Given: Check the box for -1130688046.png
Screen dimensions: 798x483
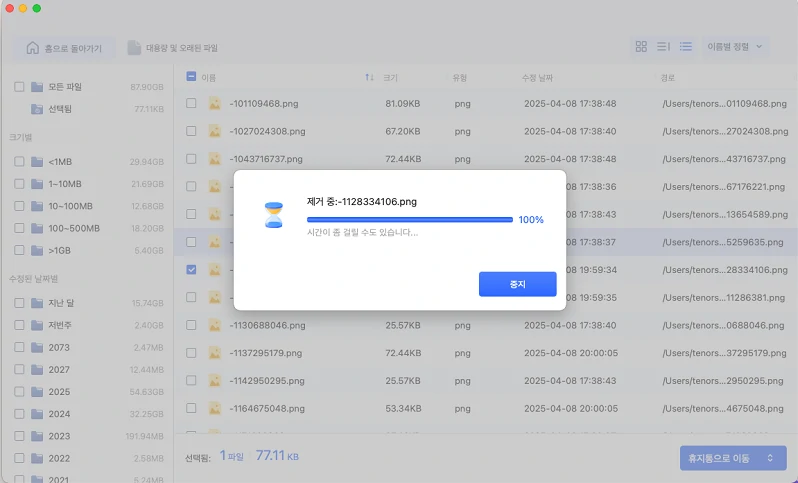Looking at the screenshot, I should 191,325.
